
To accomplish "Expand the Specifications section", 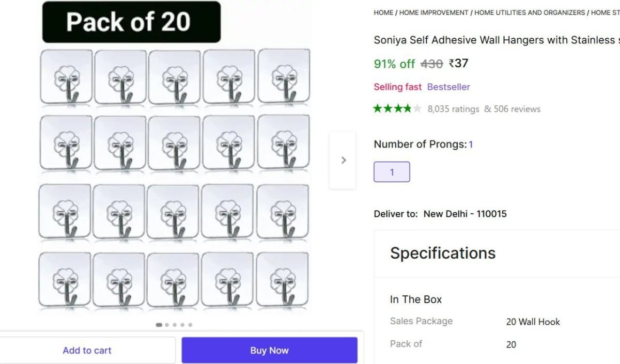I will [443, 253].
